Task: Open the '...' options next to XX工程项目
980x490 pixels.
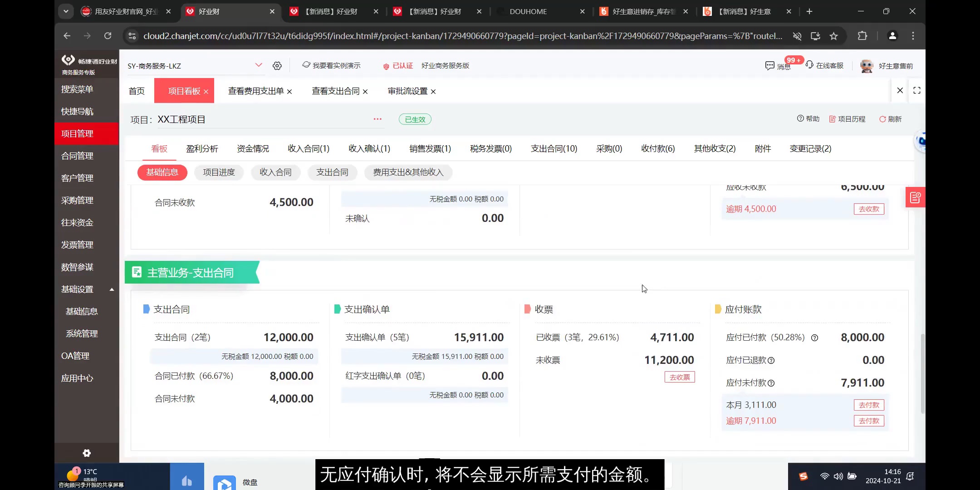Action: (x=377, y=119)
